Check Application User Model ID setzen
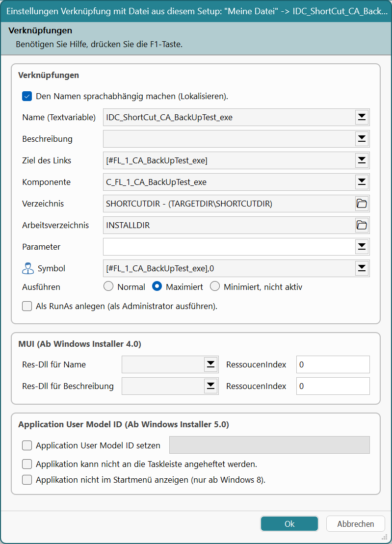The height and width of the screenshot is (544, 392). point(27,445)
